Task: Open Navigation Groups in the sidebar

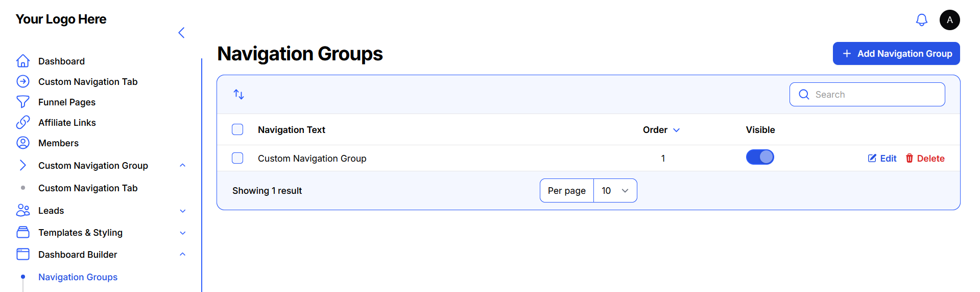Action: (78, 277)
